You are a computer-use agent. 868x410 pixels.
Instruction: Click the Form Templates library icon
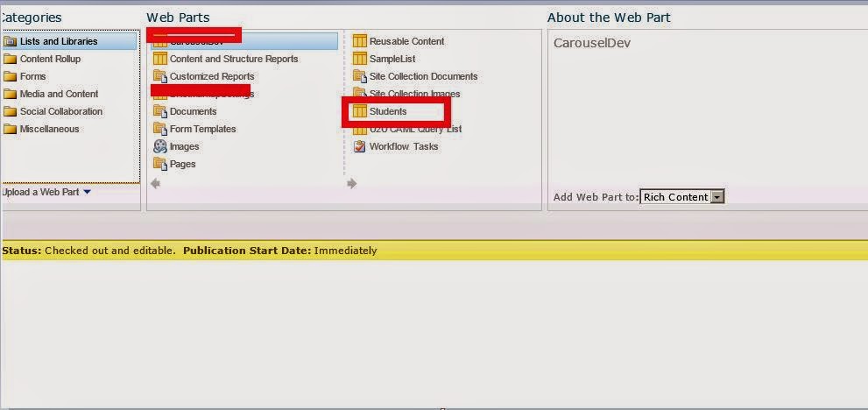[160, 129]
